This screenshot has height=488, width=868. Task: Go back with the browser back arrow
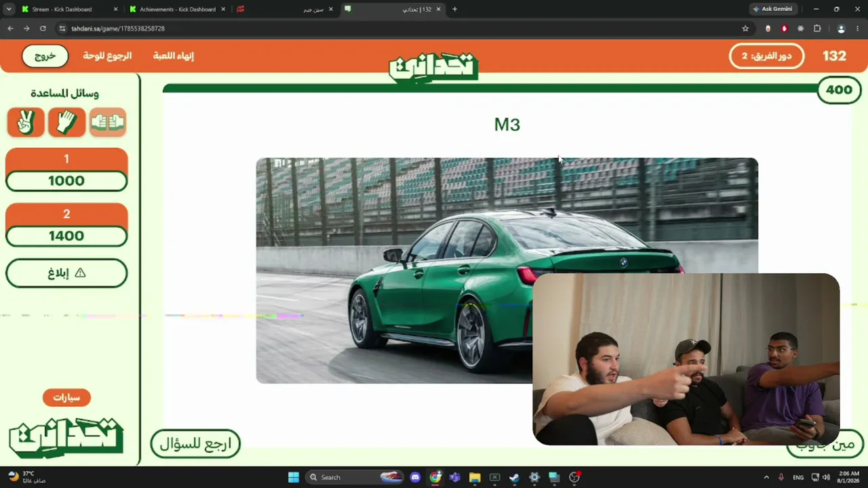10,28
